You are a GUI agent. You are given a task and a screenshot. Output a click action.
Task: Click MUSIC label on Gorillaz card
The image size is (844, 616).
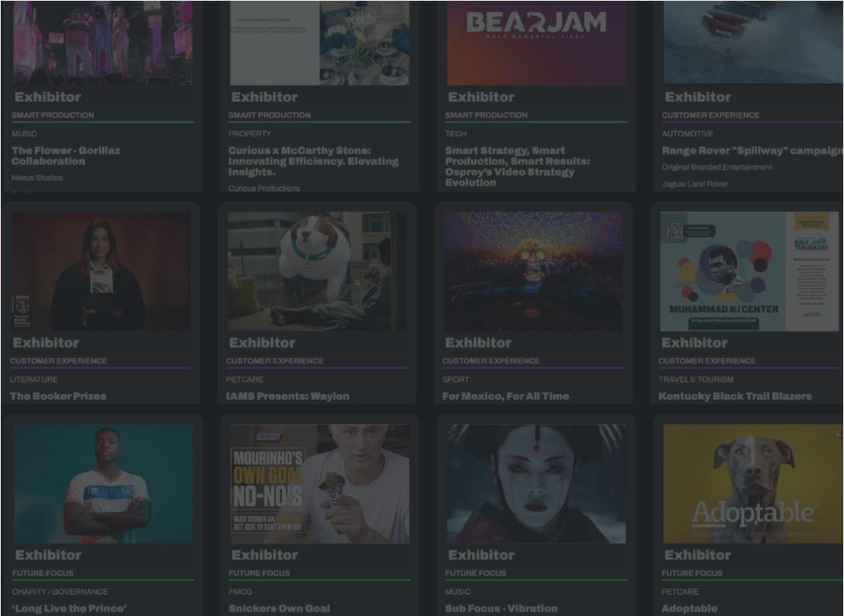coord(24,133)
